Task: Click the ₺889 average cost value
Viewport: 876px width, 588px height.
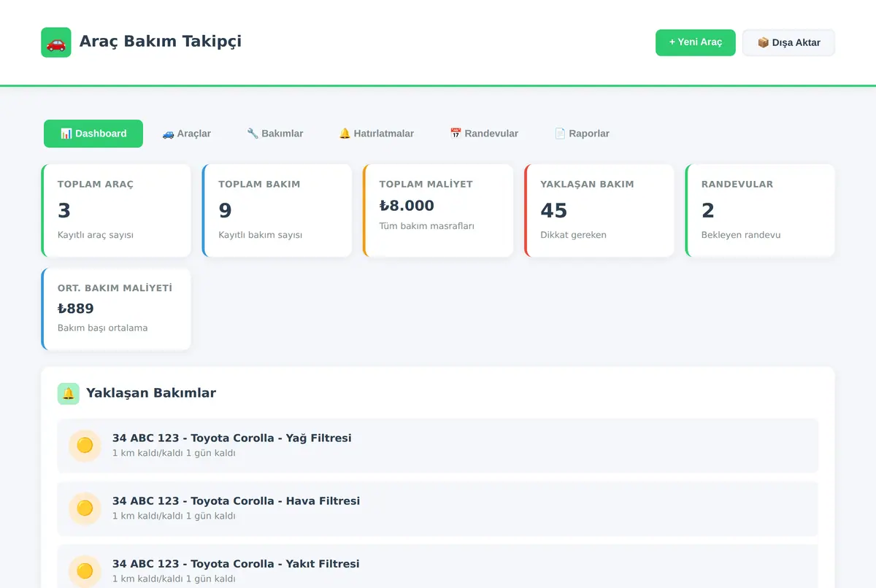Action: click(x=76, y=309)
